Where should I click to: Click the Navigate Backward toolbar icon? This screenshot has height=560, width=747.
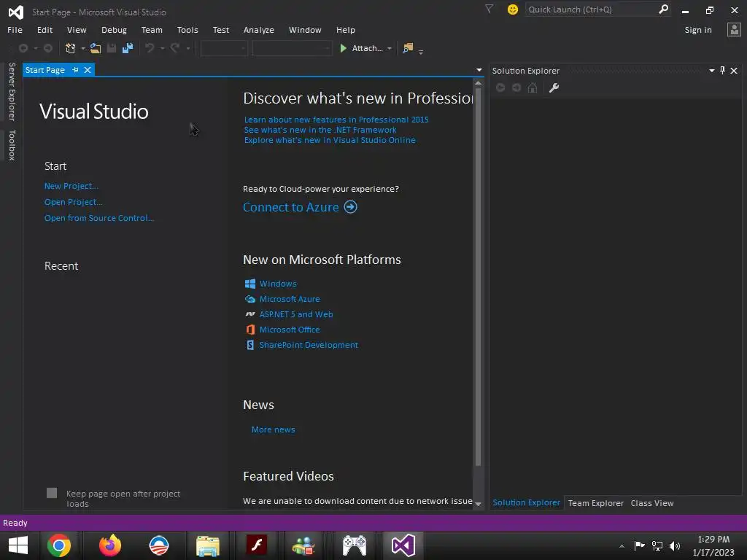pyautogui.click(x=23, y=48)
